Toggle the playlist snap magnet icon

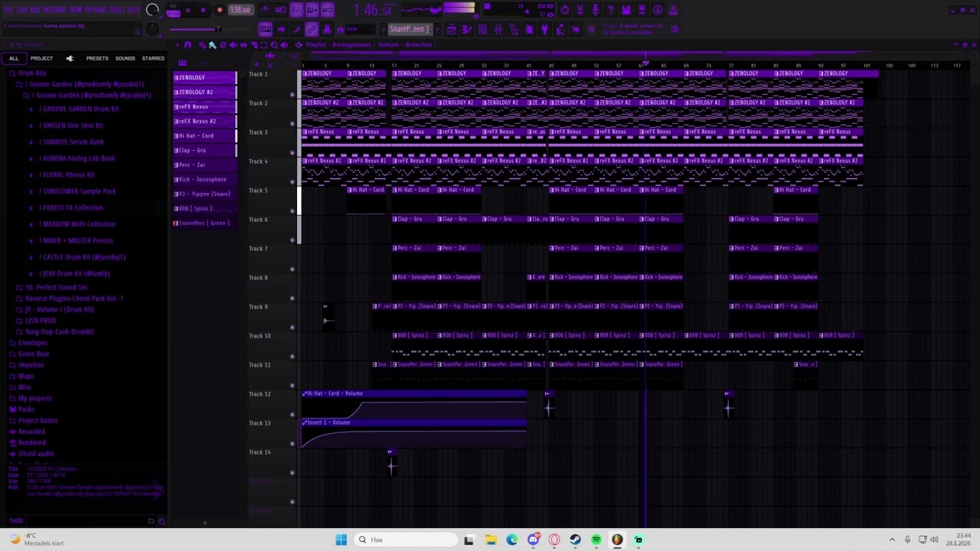click(188, 45)
